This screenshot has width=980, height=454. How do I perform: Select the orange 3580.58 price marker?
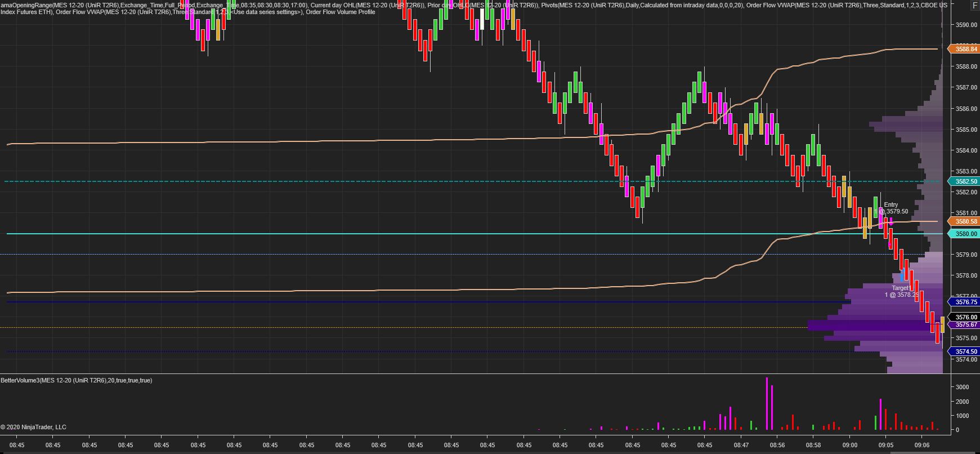pyautogui.click(x=964, y=222)
